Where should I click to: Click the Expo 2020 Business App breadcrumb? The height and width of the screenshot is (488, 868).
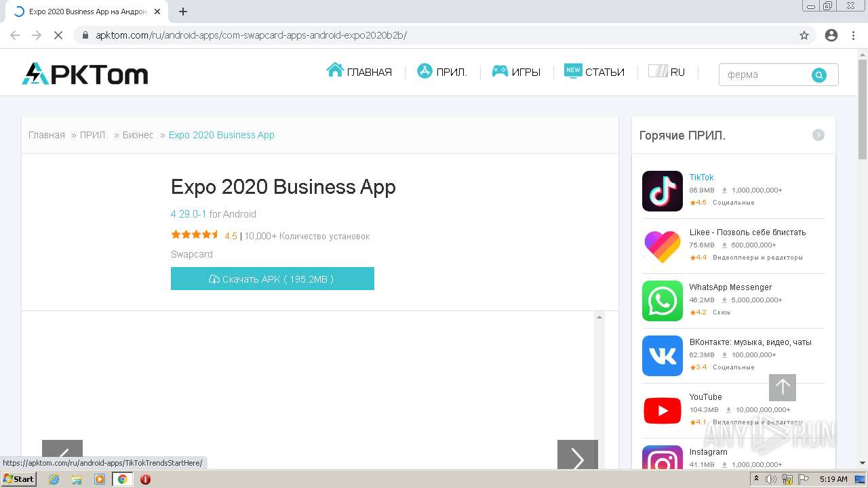point(222,135)
